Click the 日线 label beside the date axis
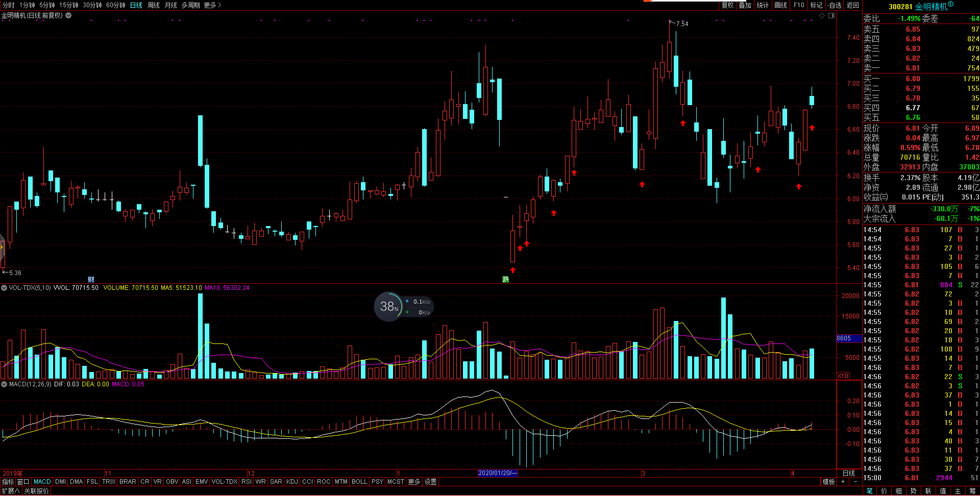The height and width of the screenshot is (496, 980). (848, 473)
